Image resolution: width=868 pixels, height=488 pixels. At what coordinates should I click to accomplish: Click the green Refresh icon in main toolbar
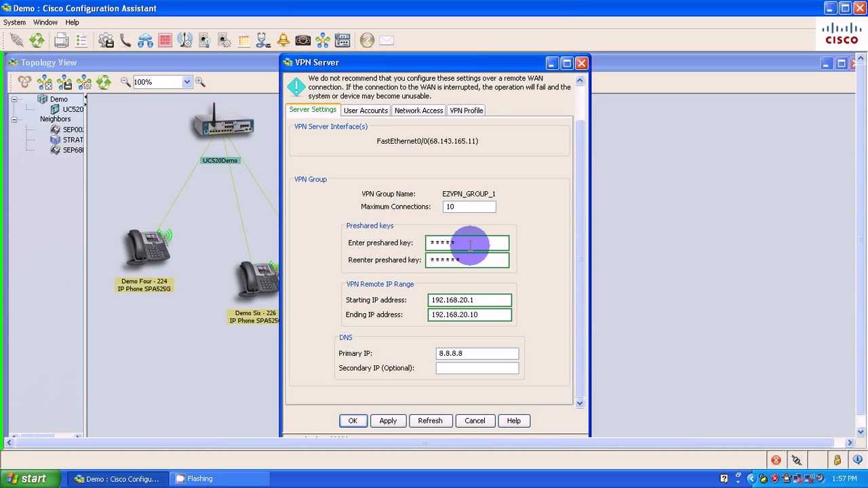click(x=37, y=41)
